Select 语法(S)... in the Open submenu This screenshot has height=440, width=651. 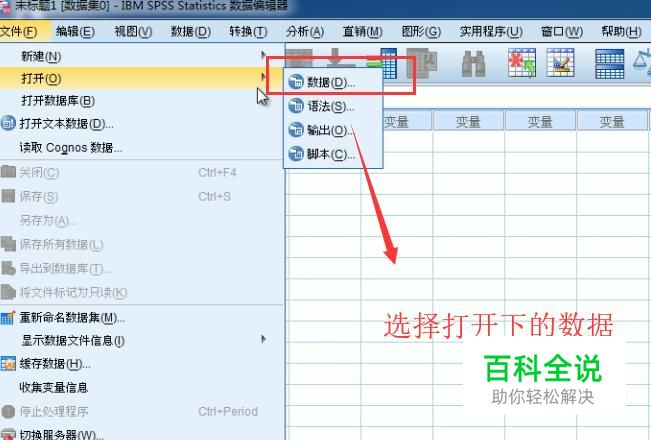pyautogui.click(x=333, y=106)
